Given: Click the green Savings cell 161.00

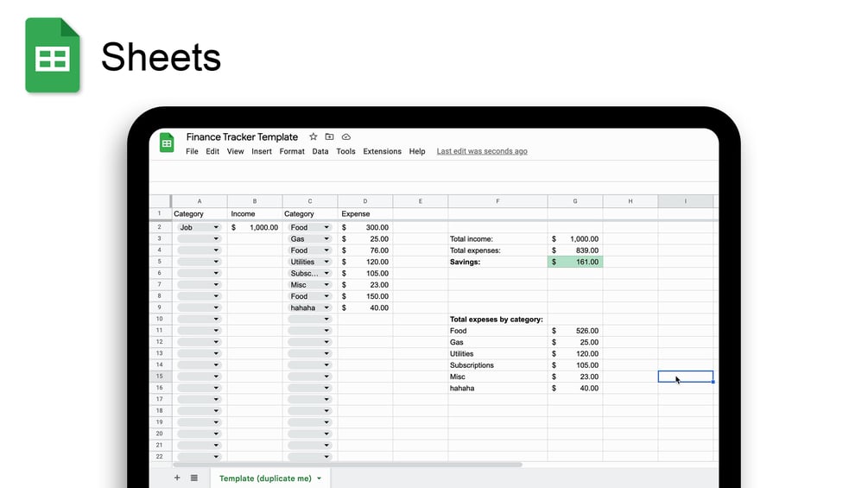Looking at the screenshot, I should click(x=575, y=262).
